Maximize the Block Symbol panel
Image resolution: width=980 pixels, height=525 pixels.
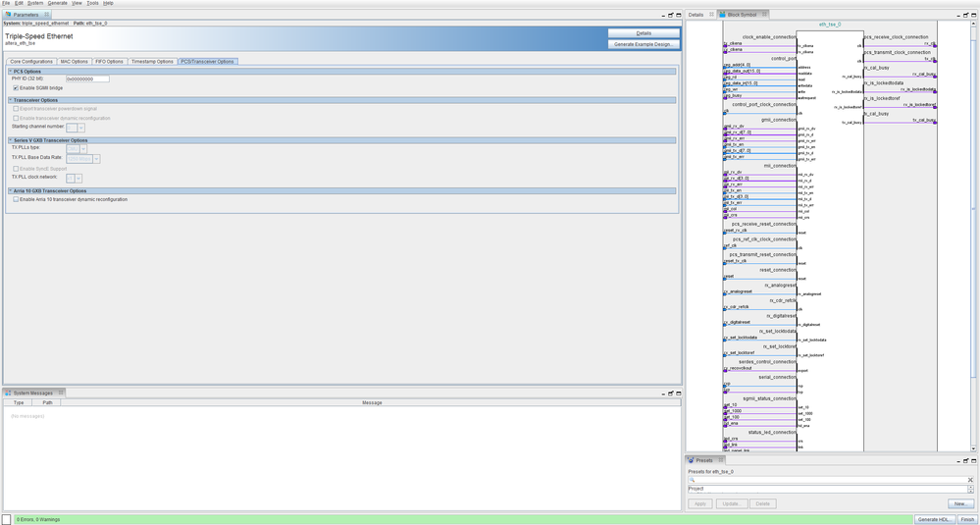point(974,15)
